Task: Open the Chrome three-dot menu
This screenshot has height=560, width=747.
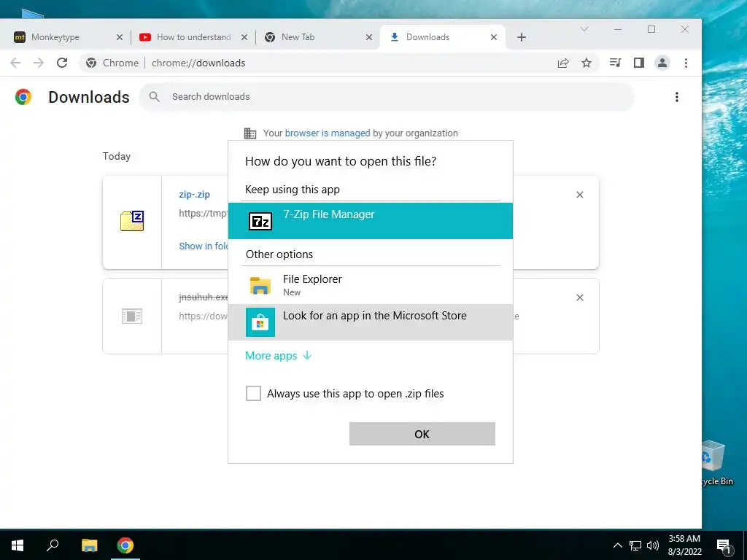Action: coord(686,63)
